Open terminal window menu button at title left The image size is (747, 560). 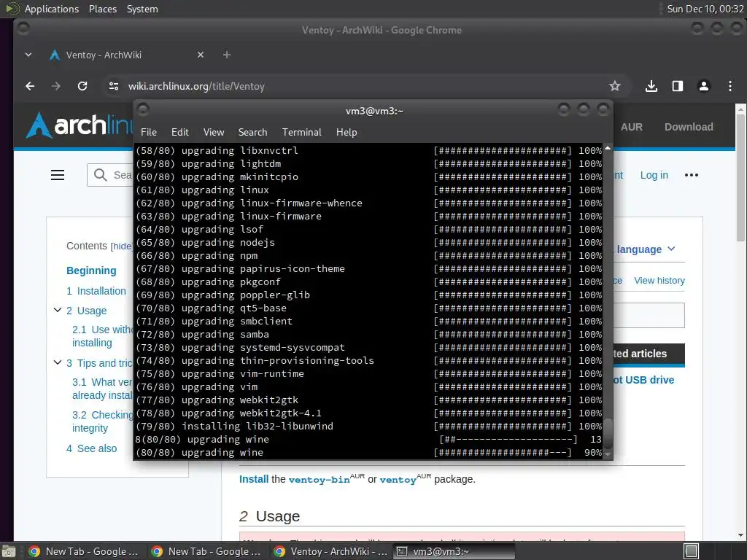(144, 110)
